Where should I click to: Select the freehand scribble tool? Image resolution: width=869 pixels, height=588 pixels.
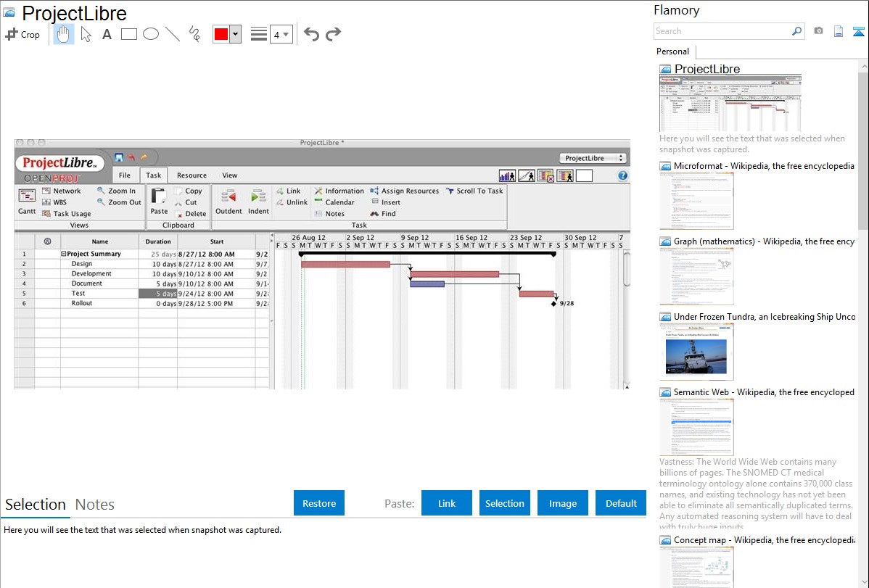[194, 34]
